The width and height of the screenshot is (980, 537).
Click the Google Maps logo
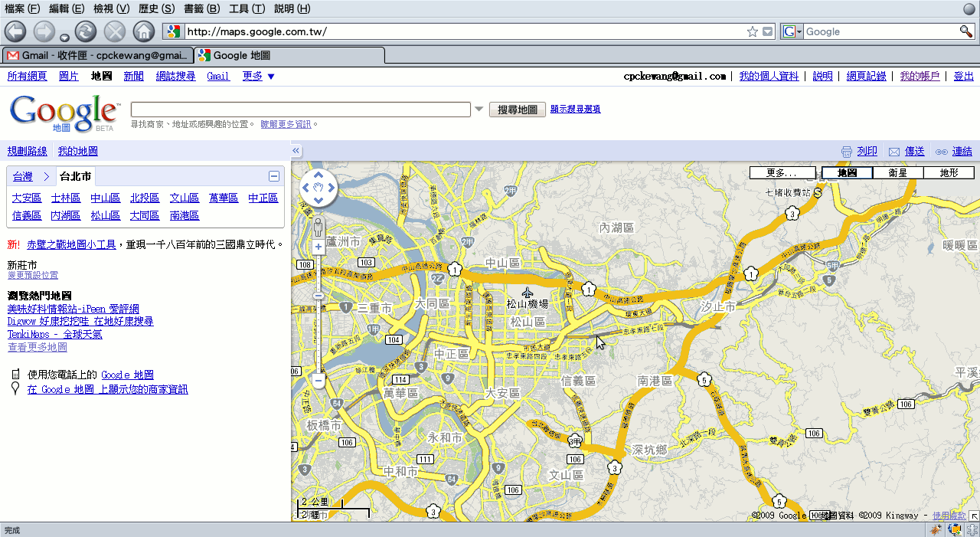click(64, 113)
